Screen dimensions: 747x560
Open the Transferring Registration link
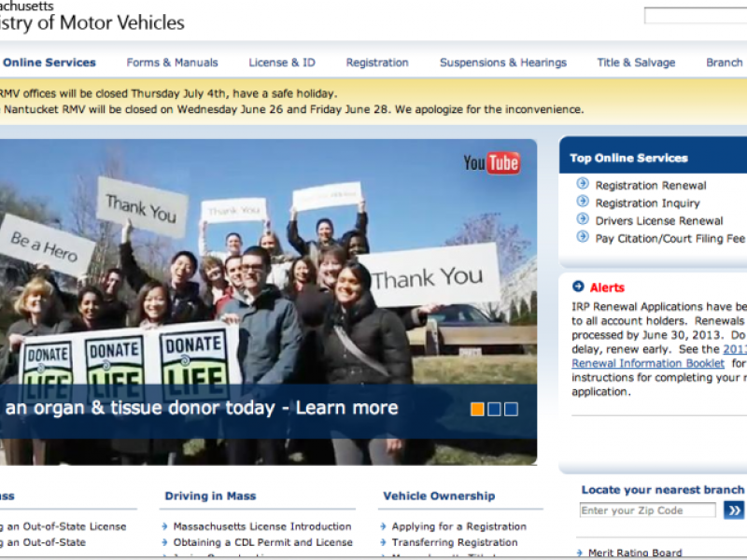[455, 542]
